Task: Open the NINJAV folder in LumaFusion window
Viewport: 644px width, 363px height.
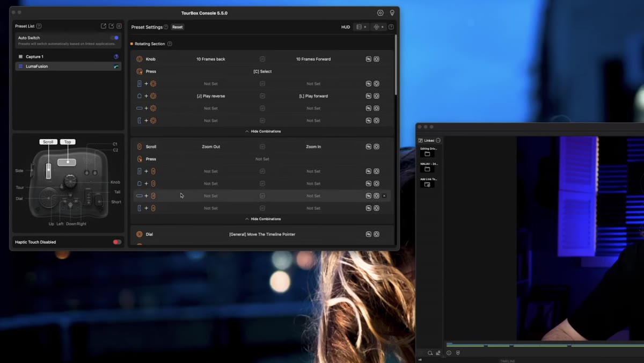Action: [428, 169]
